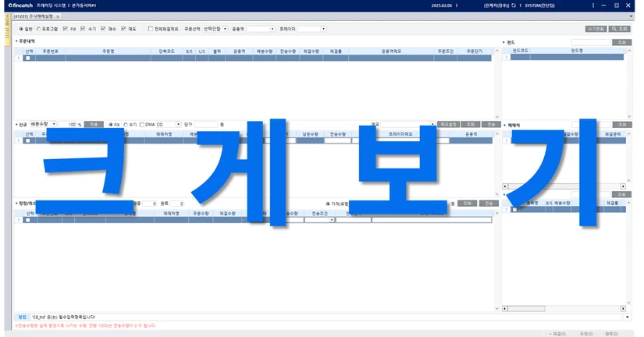Click the 주문번호 column header
Image resolution: width=644 pixels, height=337 pixels.
[51, 51]
